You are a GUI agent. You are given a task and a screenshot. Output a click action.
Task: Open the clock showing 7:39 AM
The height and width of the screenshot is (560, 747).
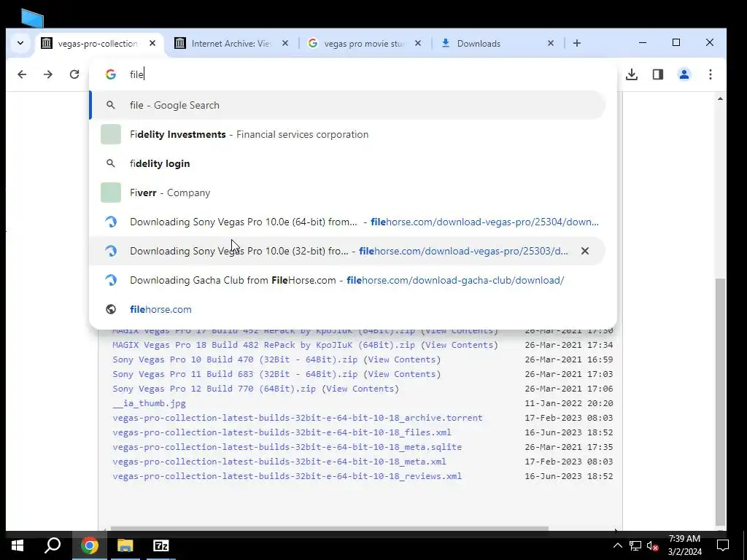coord(684,545)
